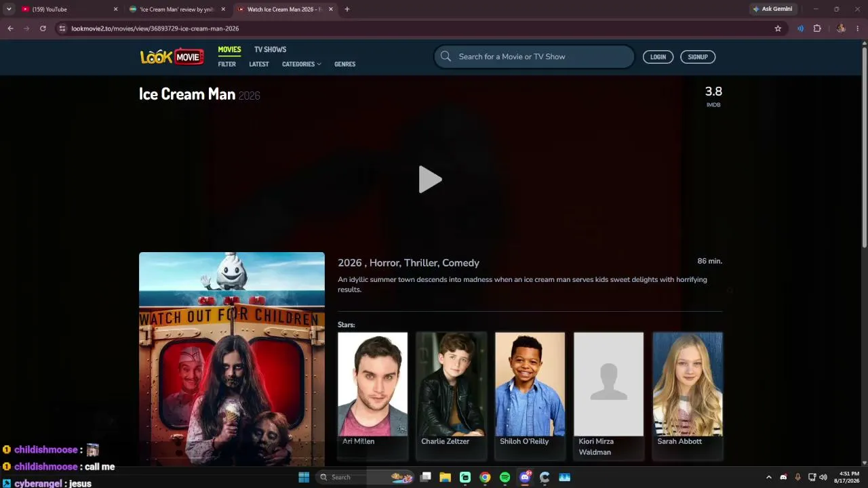Open the tab search dropdown
The image size is (868, 488).
(x=9, y=9)
